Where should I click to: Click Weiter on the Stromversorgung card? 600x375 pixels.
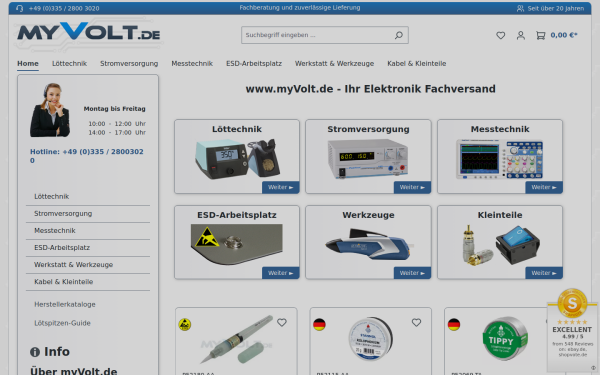pos(412,188)
